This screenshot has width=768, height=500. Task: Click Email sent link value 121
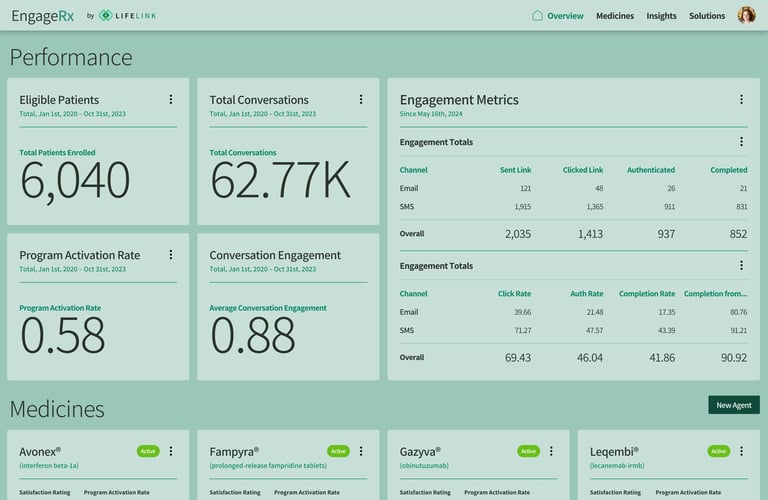click(x=526, y=189)
